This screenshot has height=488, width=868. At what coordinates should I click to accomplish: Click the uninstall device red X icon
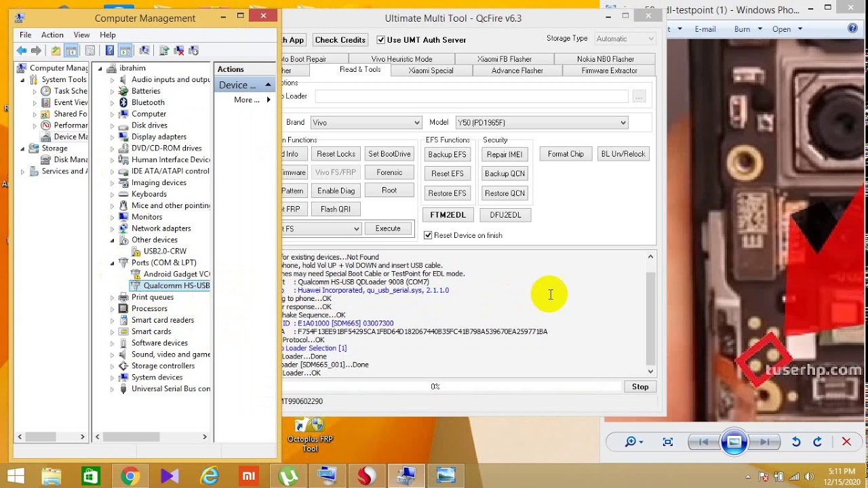[179, 51]
